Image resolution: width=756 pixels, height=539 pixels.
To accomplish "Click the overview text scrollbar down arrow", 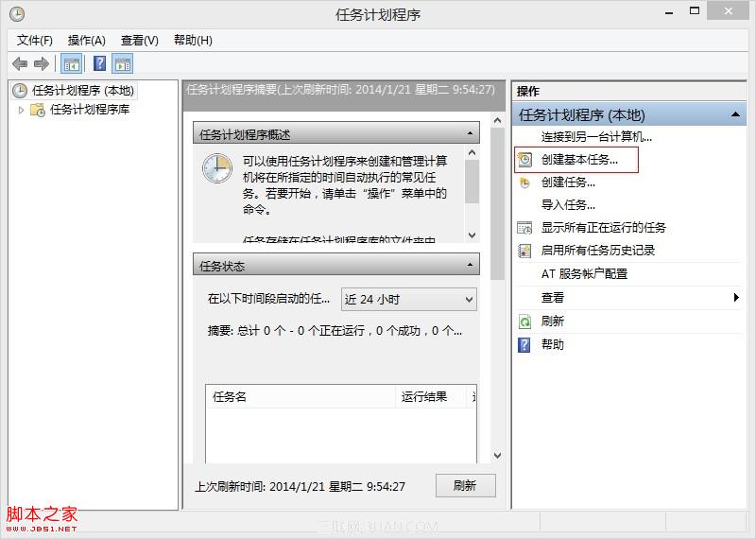I will click(472, 235).
